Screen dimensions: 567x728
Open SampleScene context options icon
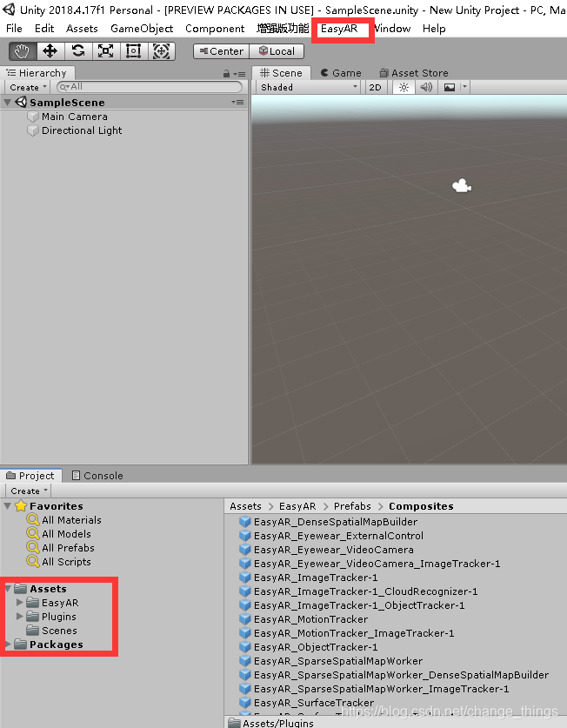[237, 102]
